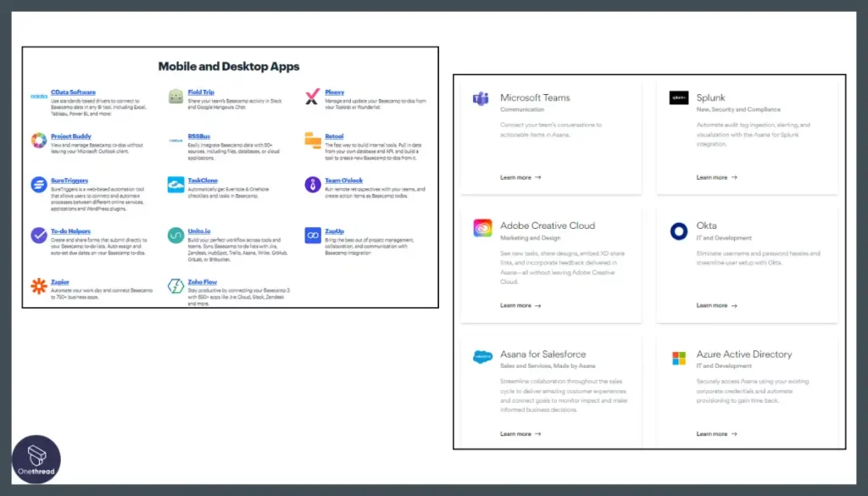Click Learn more under Splunk
868x496 pixels.
click(716, 178)
